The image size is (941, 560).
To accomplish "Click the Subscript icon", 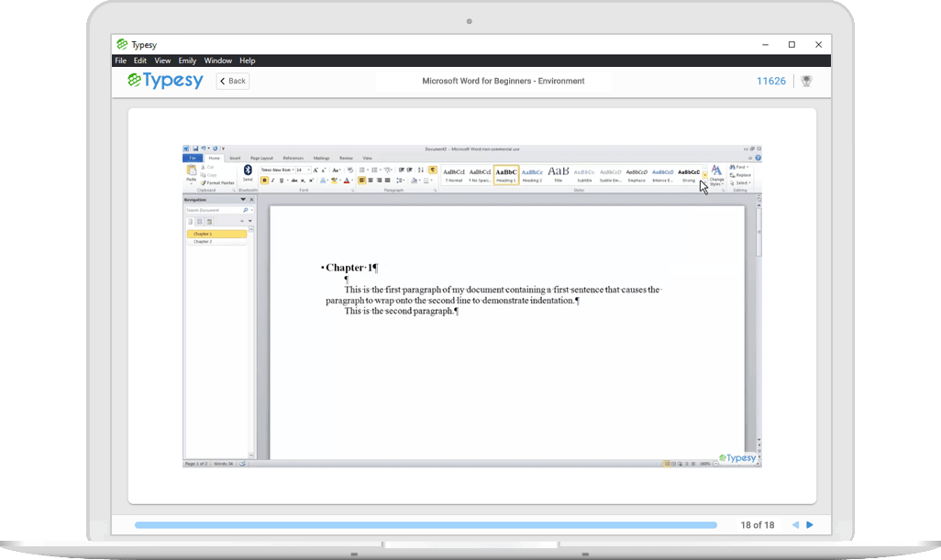I will (x=303, y=181).
